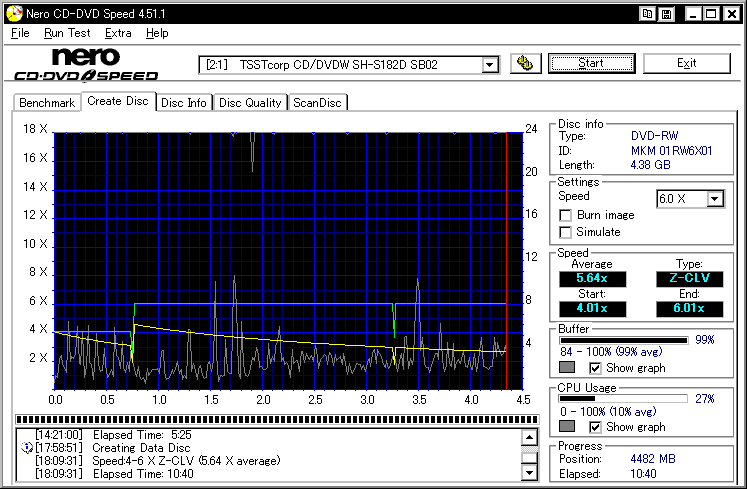Click the 4.01x start speed value

(x=592, y=308)
